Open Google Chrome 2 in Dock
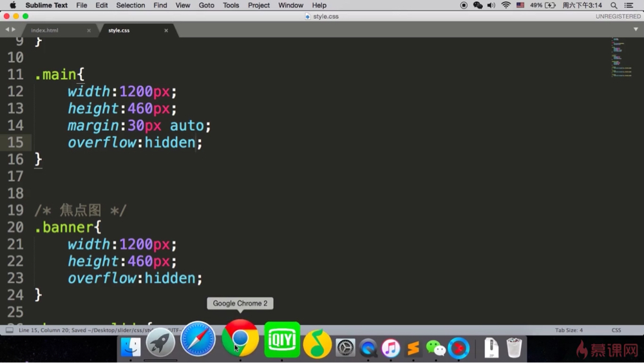 240,338
